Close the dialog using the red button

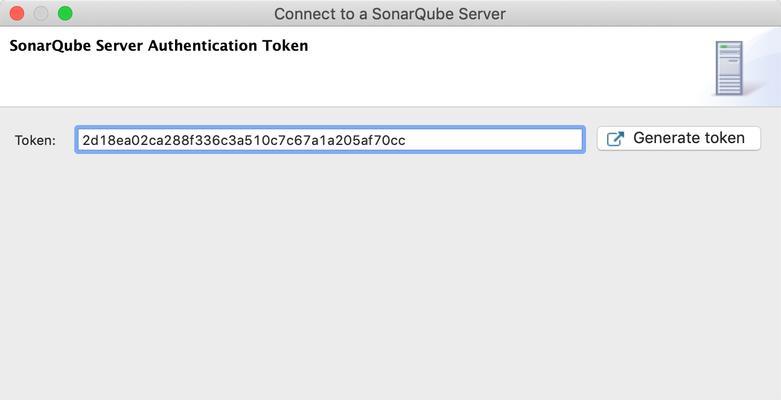tap(17, 13)
